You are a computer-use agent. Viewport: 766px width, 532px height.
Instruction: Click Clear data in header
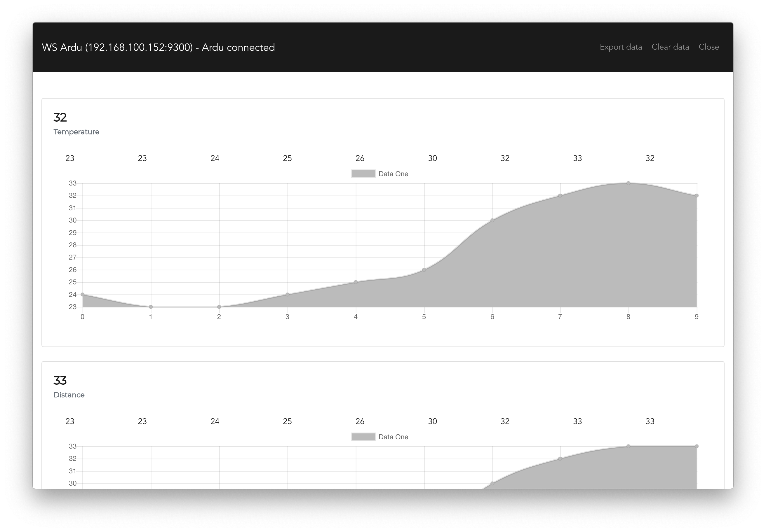670,47
